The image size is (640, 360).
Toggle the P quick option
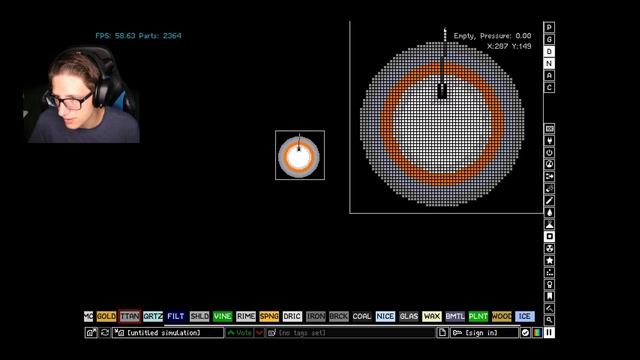(x=549, y=27)
